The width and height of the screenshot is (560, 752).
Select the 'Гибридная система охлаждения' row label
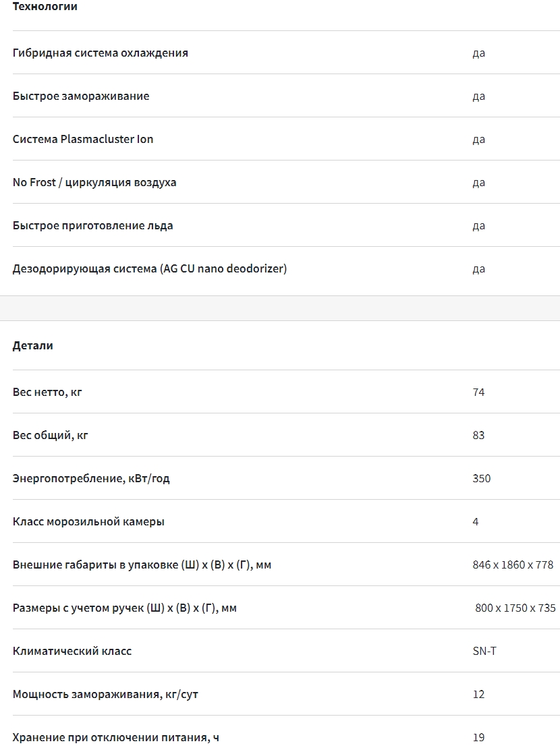[x=101, y=53]
